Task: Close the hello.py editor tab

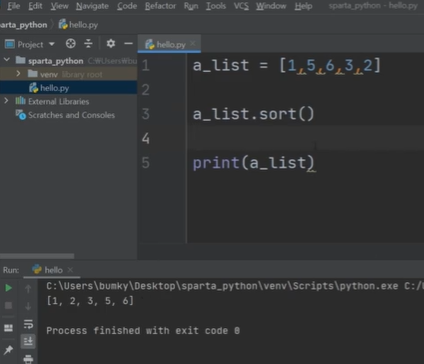Action: [x=193, y=43]
